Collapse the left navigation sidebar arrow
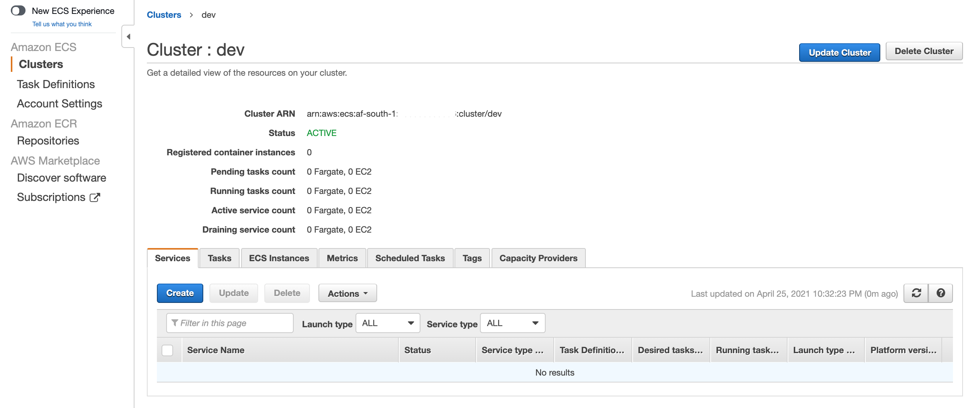The height and width of the screenshot is (408, 980). (128, 37)
